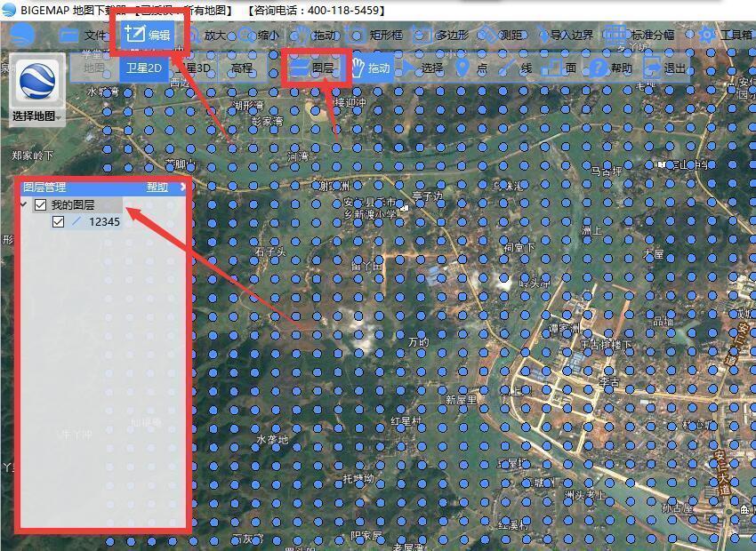This screenshot has height=551, width=756.
Task: Open 标准分幅 standard sheet division
Action: coord(639,36)
